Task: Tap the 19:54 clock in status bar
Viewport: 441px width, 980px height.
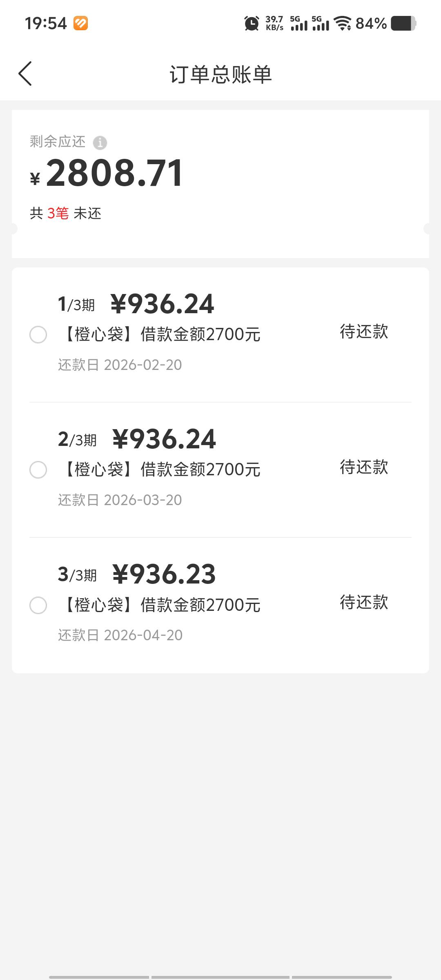Action: 46,23
